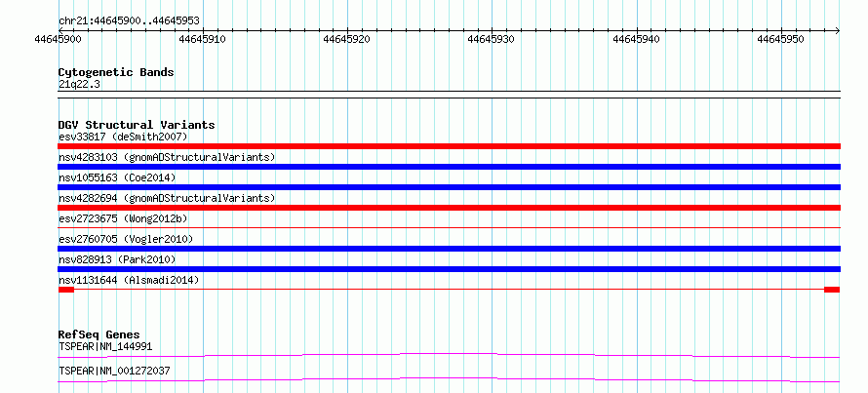The width and height of the screenshot is (868, 393).
Task: Click ruler position 44645930
Action: click(x=492, y=39)
